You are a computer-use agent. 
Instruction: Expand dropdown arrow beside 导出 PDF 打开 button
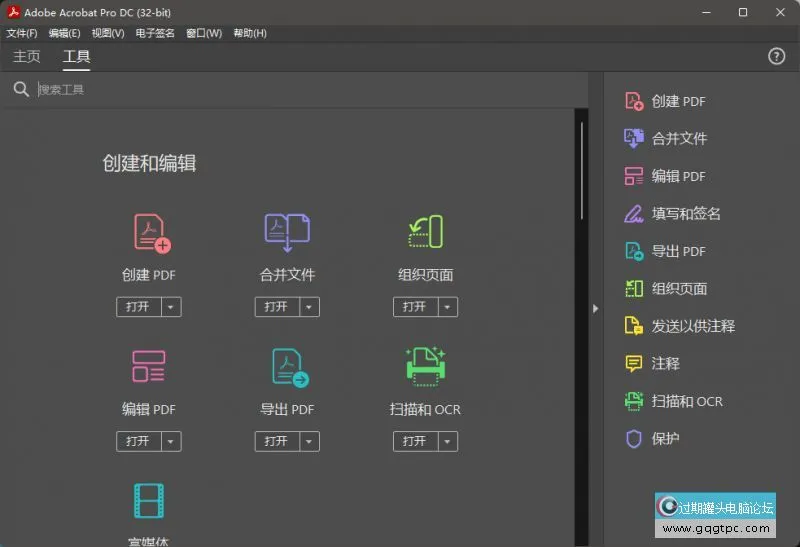pyautogui.click(x=309, y=441)
